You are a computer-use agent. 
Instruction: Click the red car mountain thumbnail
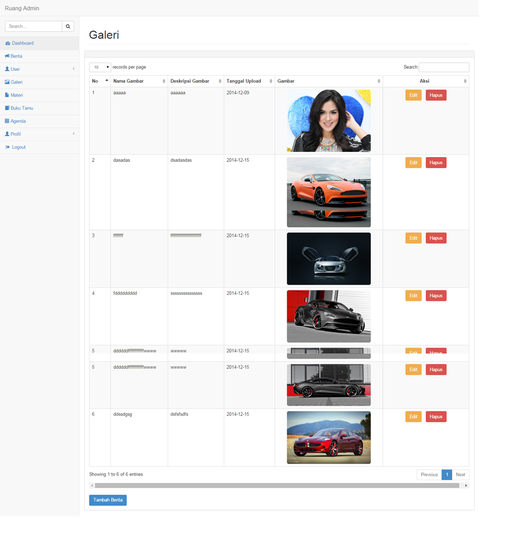pos(329,437)
